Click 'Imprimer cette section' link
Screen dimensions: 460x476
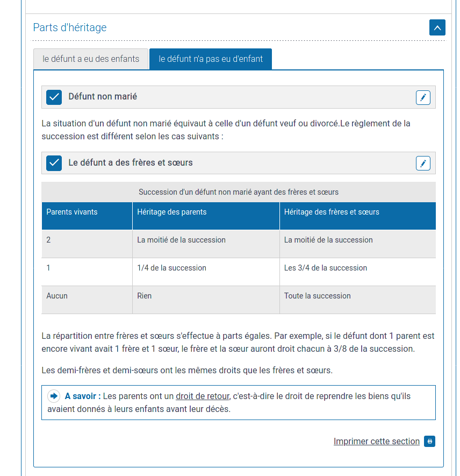coord(376,442)
